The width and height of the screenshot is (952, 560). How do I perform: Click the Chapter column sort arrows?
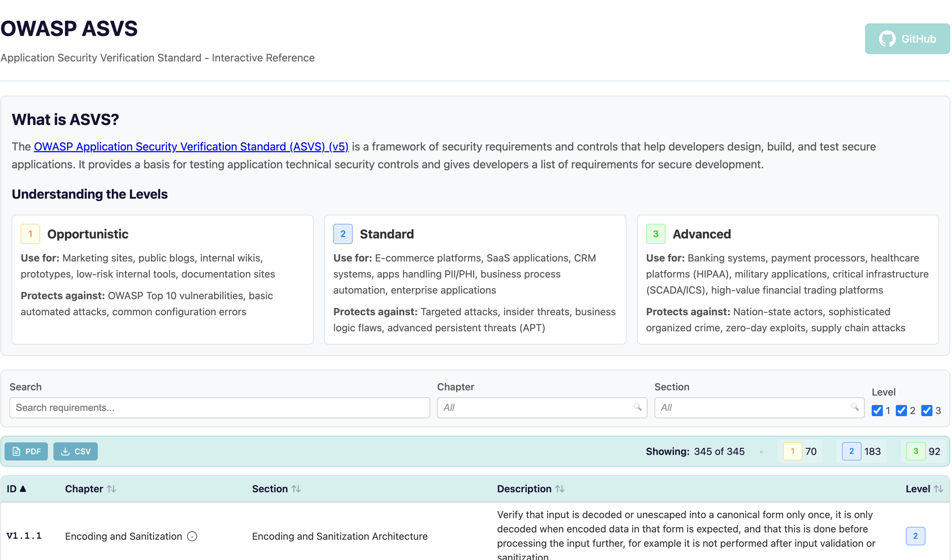pos(111,489)
